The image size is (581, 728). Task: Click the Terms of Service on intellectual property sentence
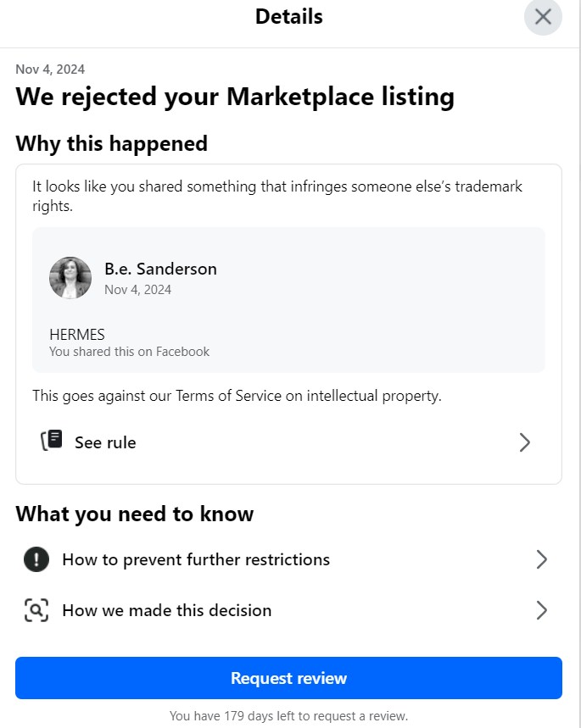237,396
